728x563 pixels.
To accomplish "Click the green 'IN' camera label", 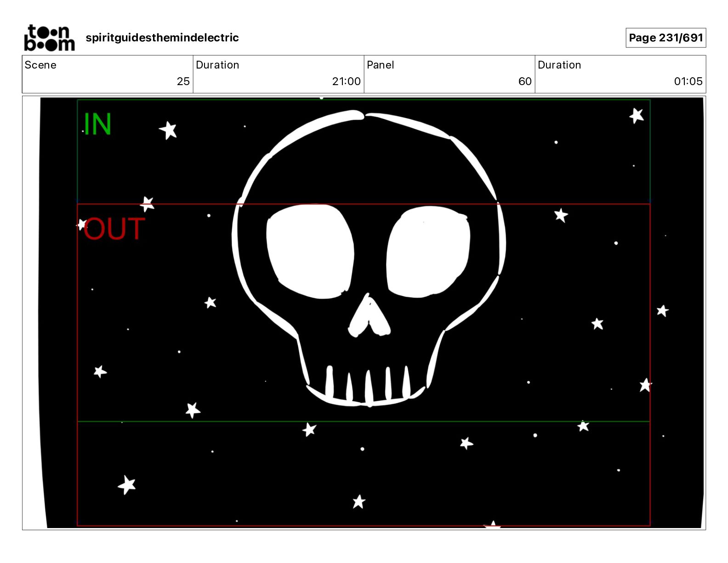I will click(x=97, y=124).
